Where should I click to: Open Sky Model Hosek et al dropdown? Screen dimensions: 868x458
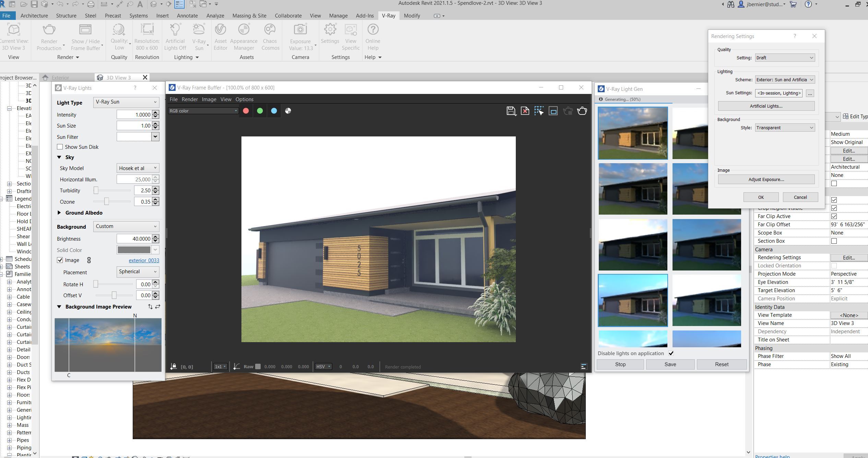pos(138,168)
